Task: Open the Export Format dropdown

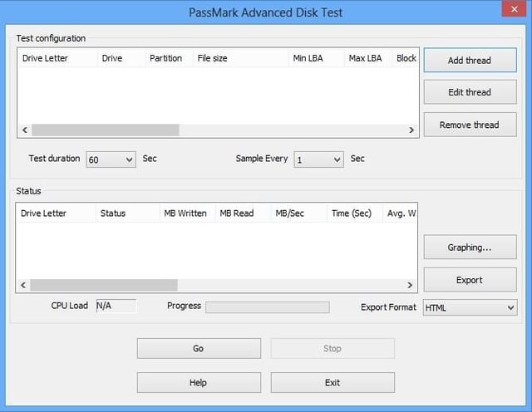Action: click(470, 307)
